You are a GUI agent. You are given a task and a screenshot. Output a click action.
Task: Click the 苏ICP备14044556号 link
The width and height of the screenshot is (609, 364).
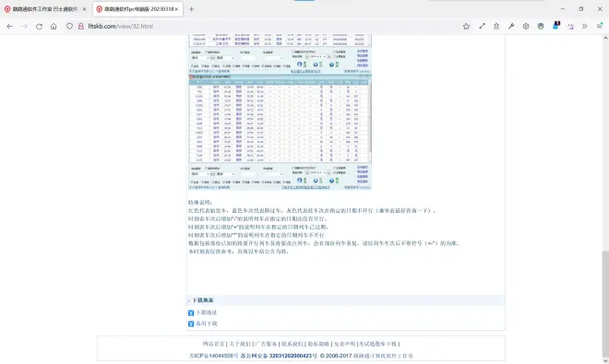pyautogui.click(x=213, y=356)
